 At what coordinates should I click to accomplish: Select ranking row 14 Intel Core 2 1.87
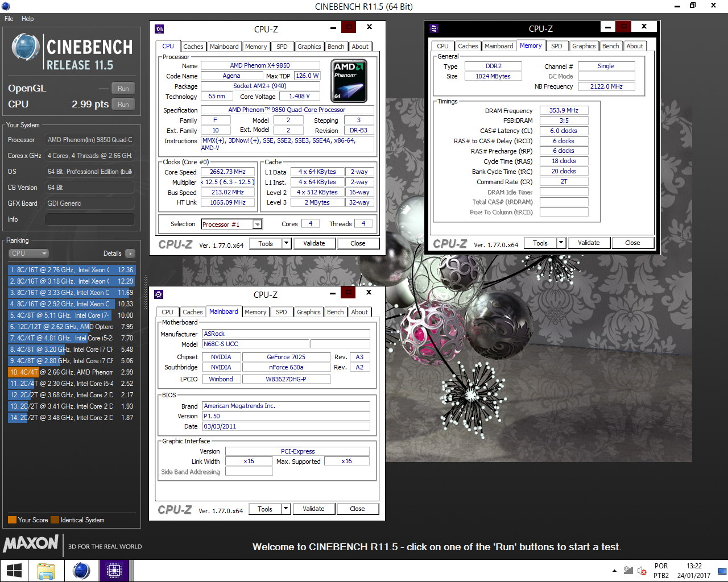(72, 418)
